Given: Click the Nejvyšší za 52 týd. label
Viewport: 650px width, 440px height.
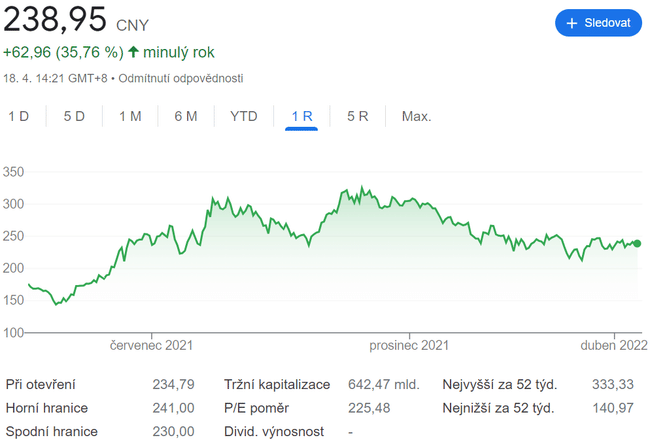Looking at the screenshot, I should point(499,384).
